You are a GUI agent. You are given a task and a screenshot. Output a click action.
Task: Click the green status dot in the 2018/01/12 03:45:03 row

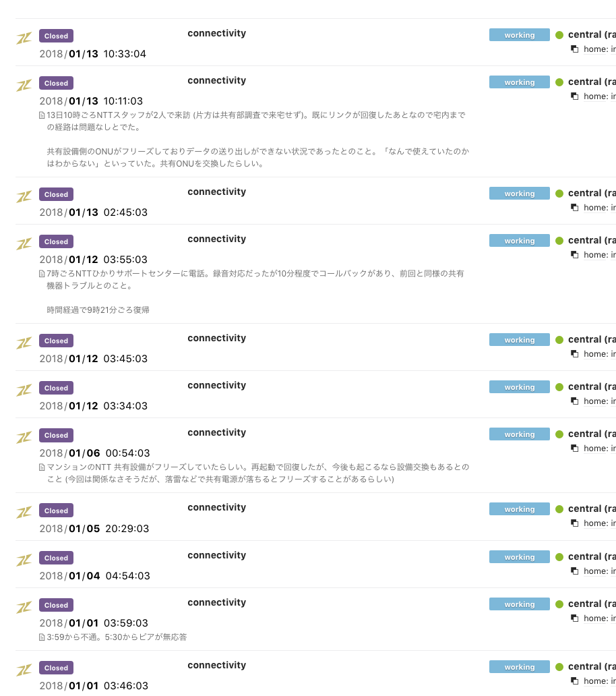pyautogui.click(x=559, y=340)
